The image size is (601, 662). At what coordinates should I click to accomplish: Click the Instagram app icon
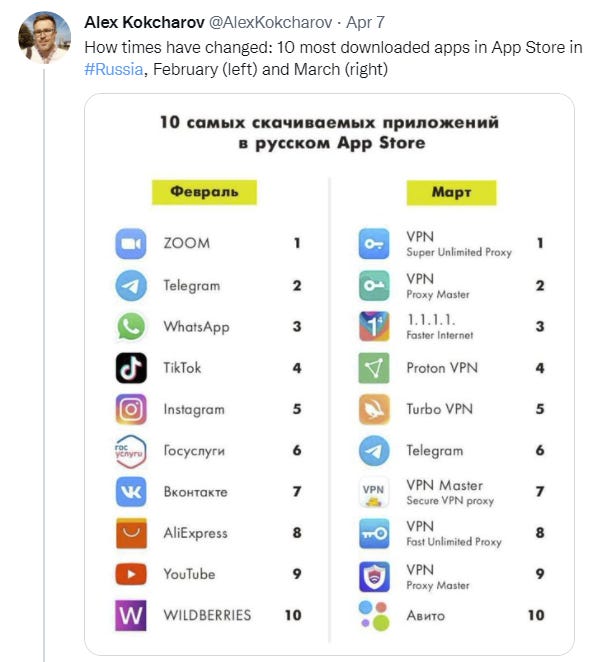(131, 409)
